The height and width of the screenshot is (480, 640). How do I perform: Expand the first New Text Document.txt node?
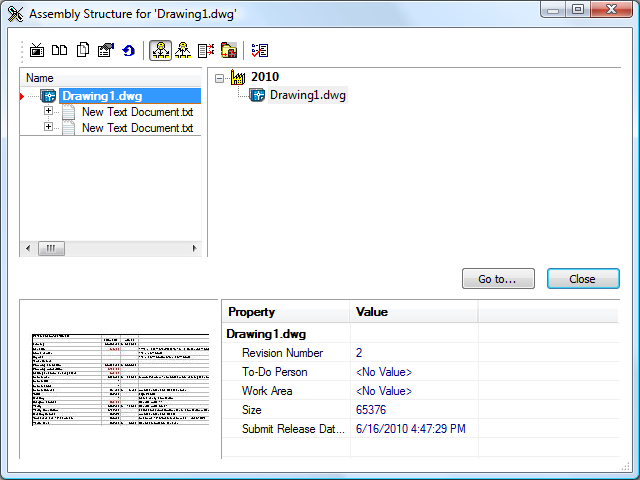(48, 112)
